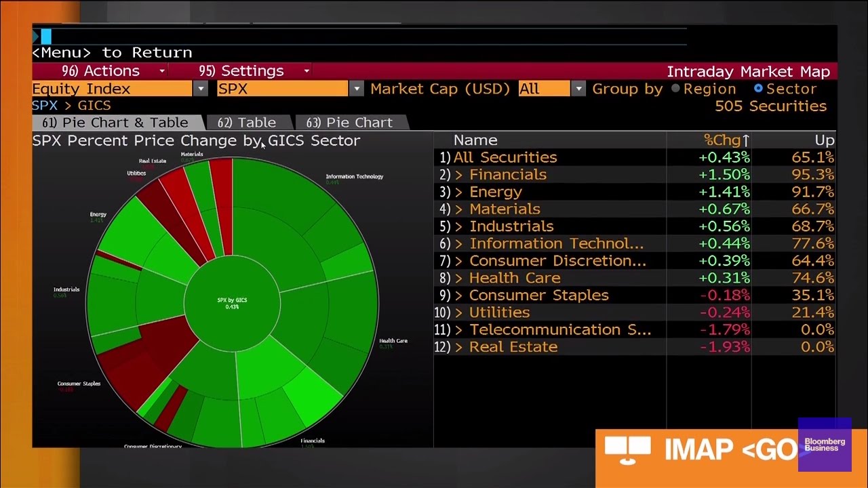Screen dimensions: 868x488
Task: Expand the Materials sector row
Action: [x=459, y=209]
